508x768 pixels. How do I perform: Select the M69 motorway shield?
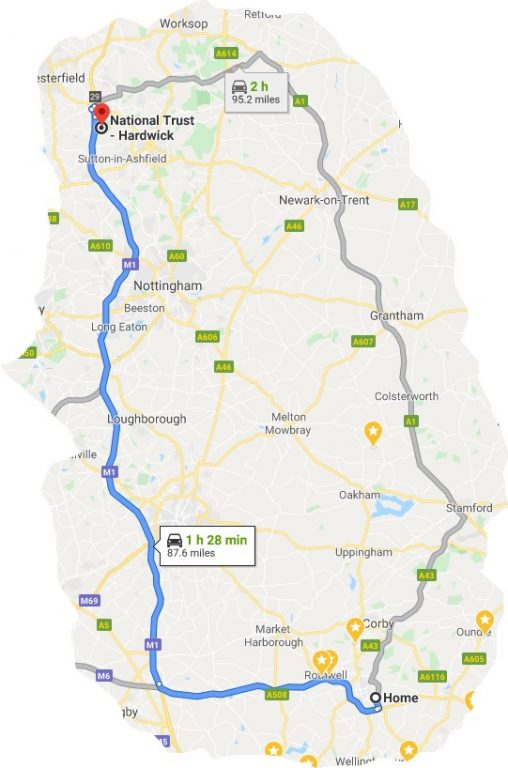click(x=90, y=600)
